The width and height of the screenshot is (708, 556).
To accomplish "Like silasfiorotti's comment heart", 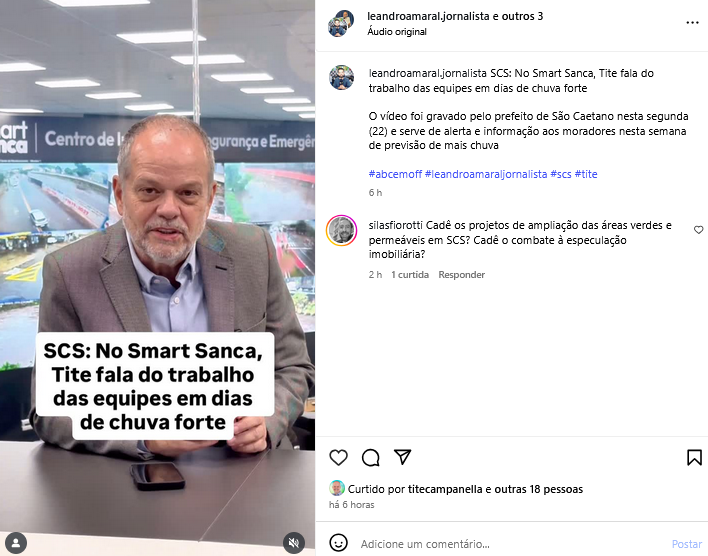I will pyautogui.click(x=699, y=230).
